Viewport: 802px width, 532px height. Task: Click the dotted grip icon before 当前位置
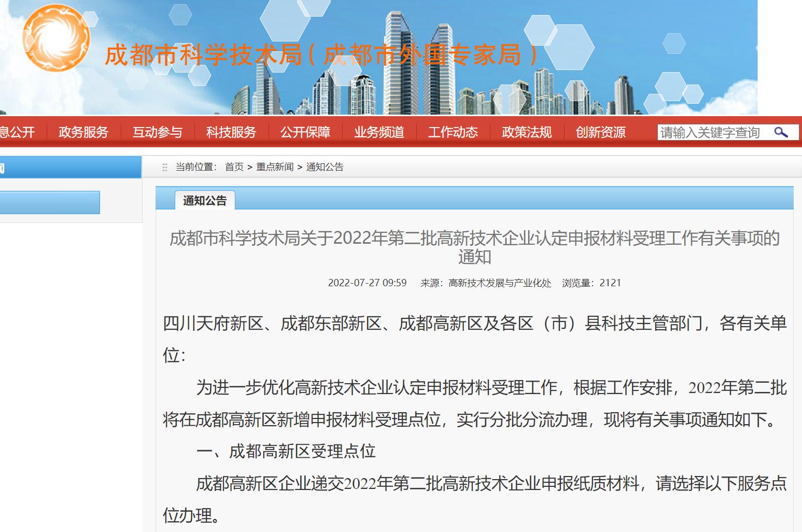tap(165, 167)
